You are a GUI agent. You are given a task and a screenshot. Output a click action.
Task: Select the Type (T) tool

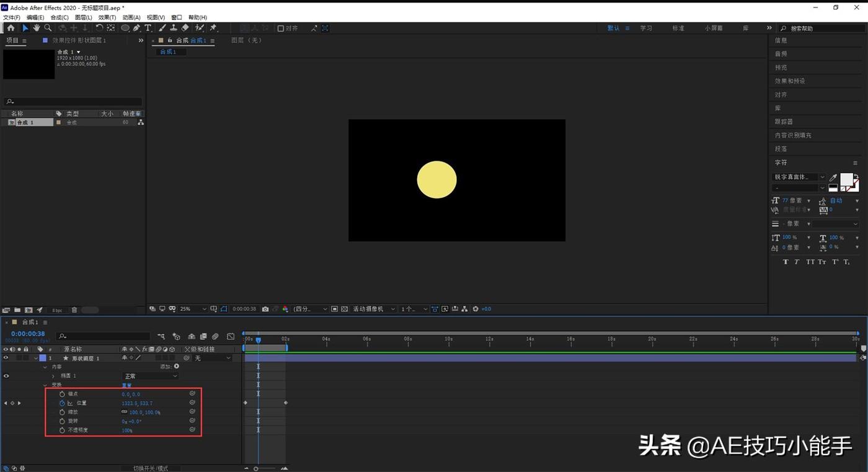(x=148, y=28)
